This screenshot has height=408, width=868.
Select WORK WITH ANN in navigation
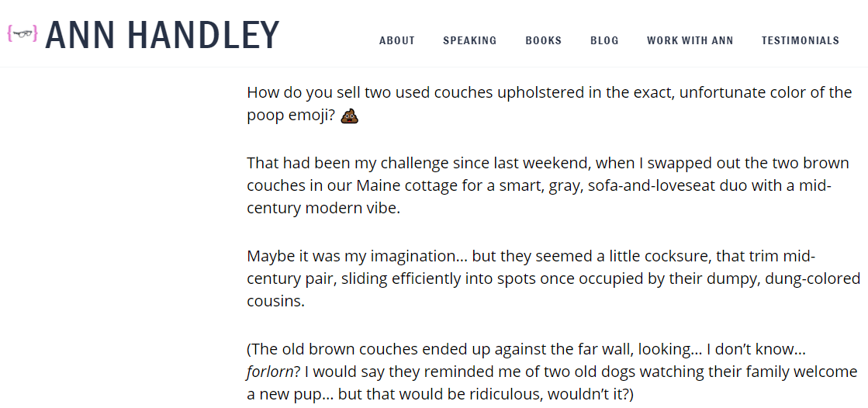(690, 40)
